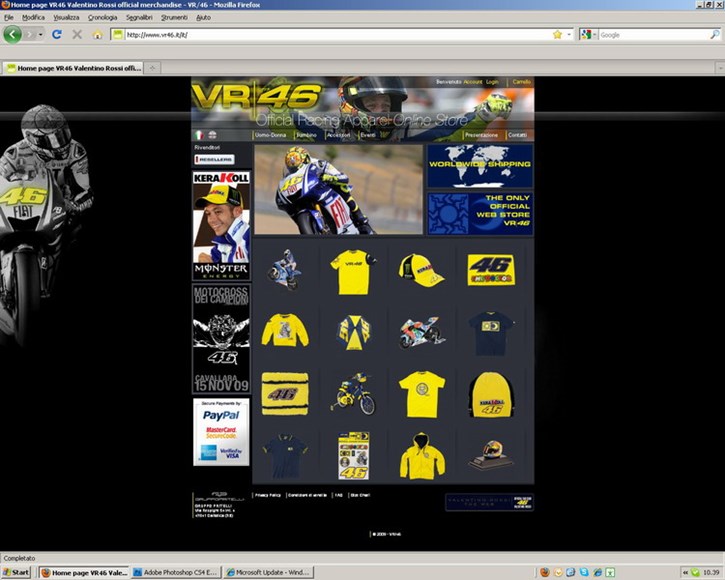This screenshot has width=725, height=580.
Task: Open the yellow Kerakoll cap product
Action: 421,271
